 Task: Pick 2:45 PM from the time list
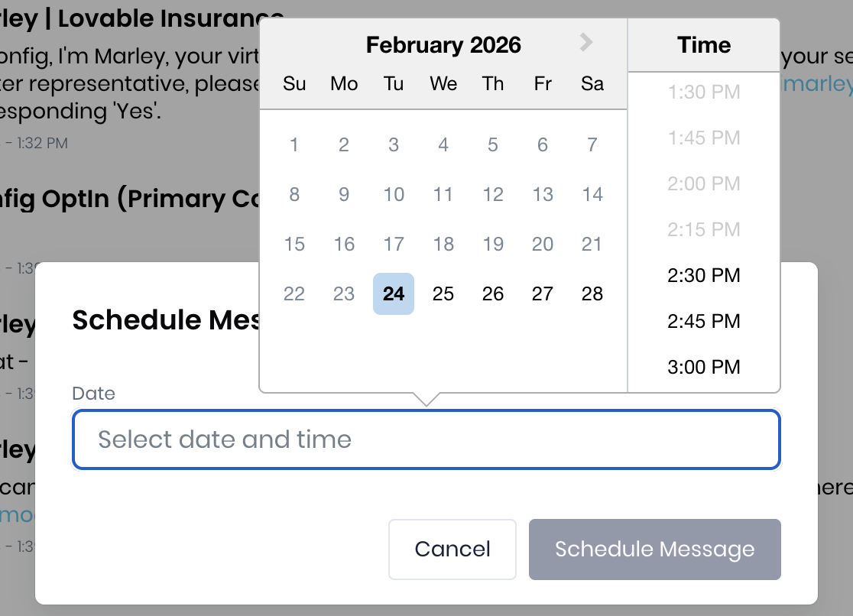703,321
